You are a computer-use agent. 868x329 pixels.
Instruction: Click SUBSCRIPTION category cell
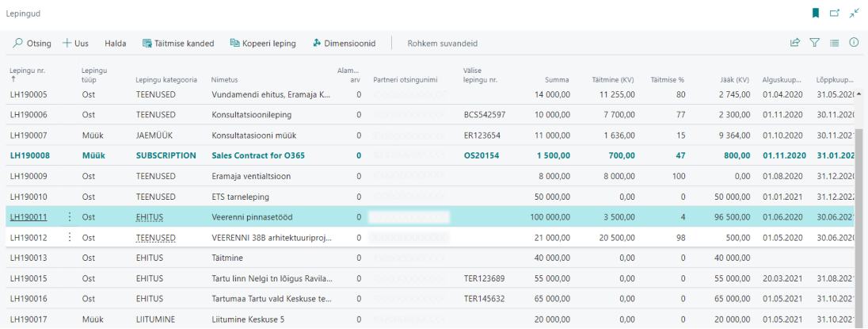[166, 155]
